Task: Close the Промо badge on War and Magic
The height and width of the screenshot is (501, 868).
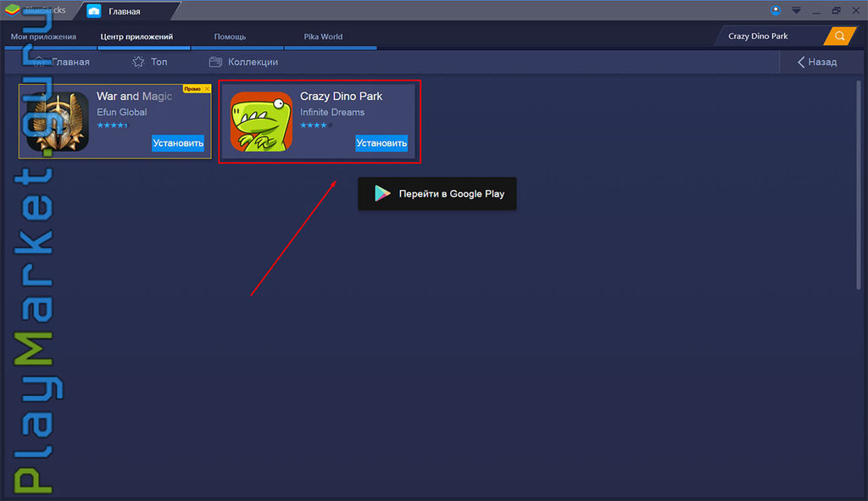Action: tap(207, 88)
